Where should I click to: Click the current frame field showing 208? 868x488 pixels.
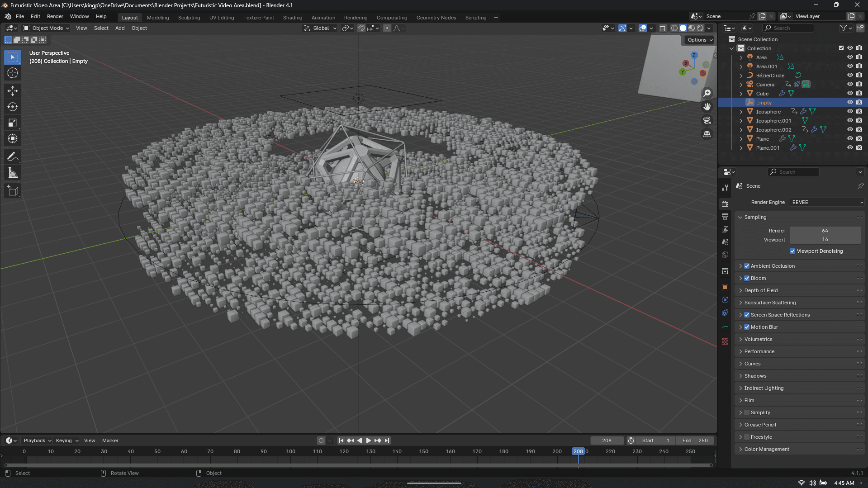coord(607,441)
